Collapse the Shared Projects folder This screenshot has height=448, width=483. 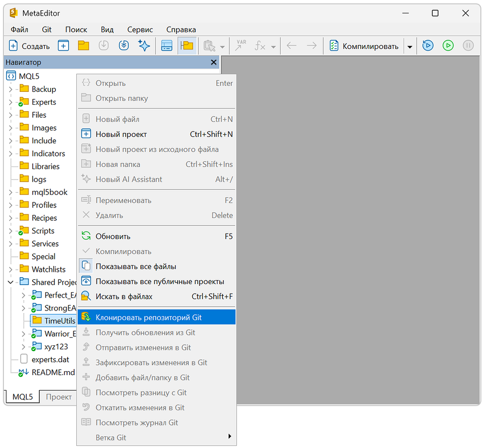click(x=11, y=283)
